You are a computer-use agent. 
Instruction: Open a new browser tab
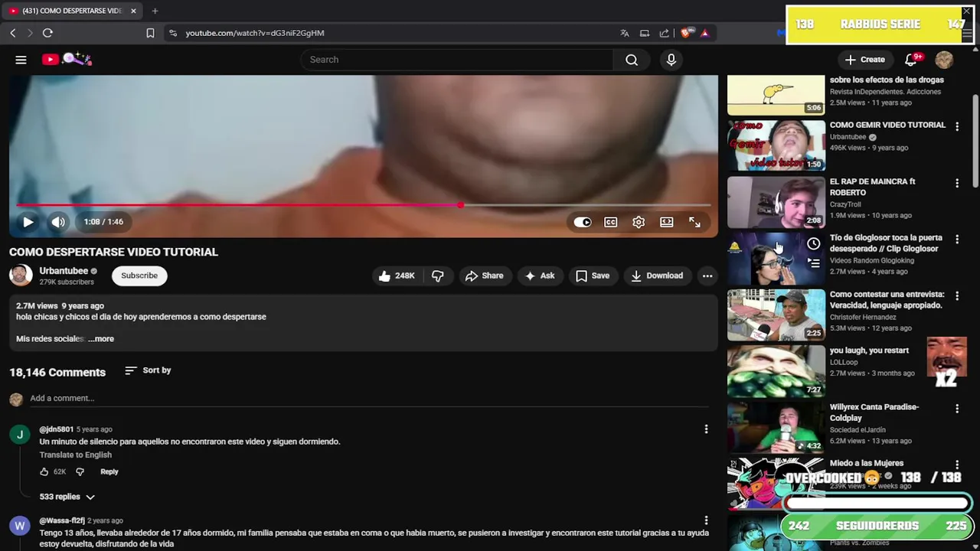(x=155, y=11)
